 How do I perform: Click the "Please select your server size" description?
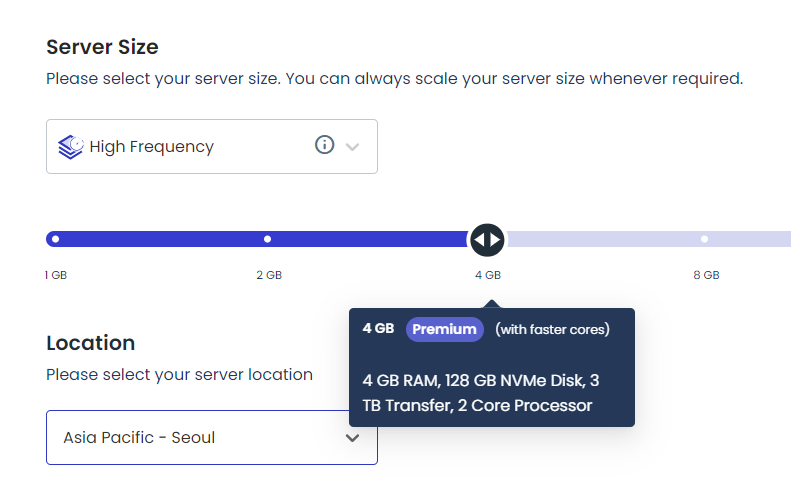(x=394, y=79)
